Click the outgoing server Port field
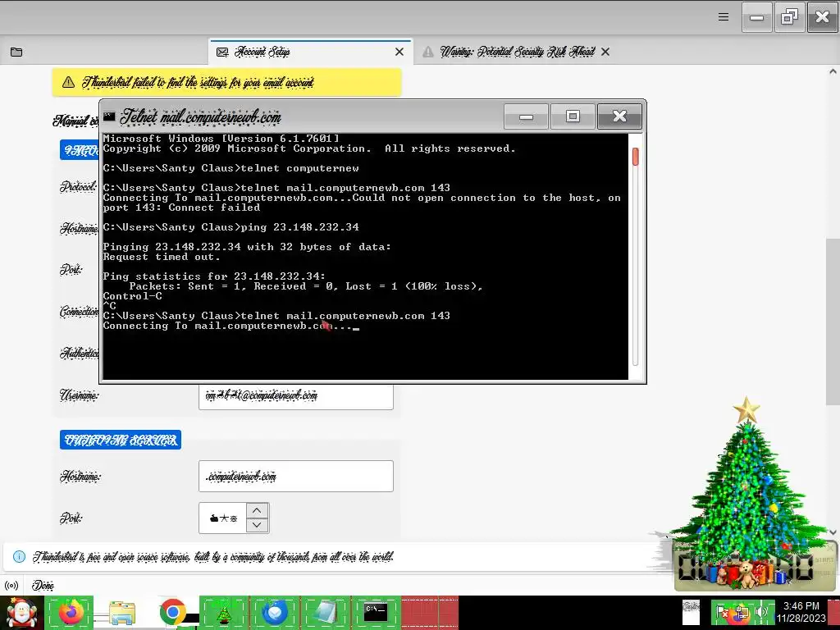Image resolution: width=840 pixels, height=630 pixels. 222,518
